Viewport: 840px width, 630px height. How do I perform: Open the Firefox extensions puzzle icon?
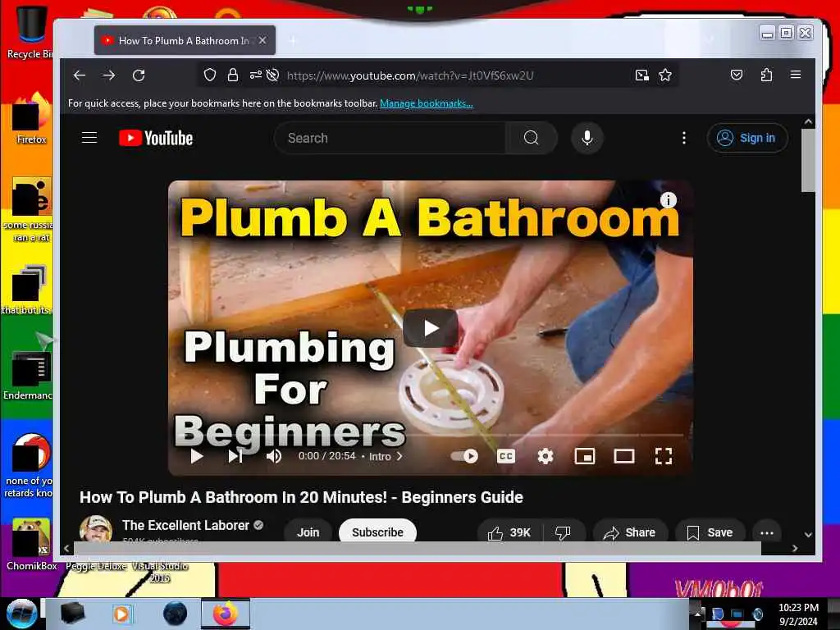click(766, 75)
